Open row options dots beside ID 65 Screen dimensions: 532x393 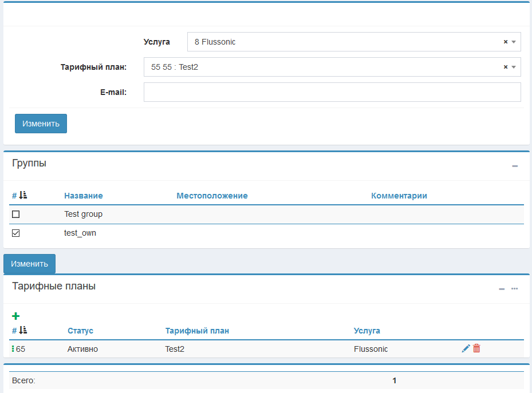[13, 349]
